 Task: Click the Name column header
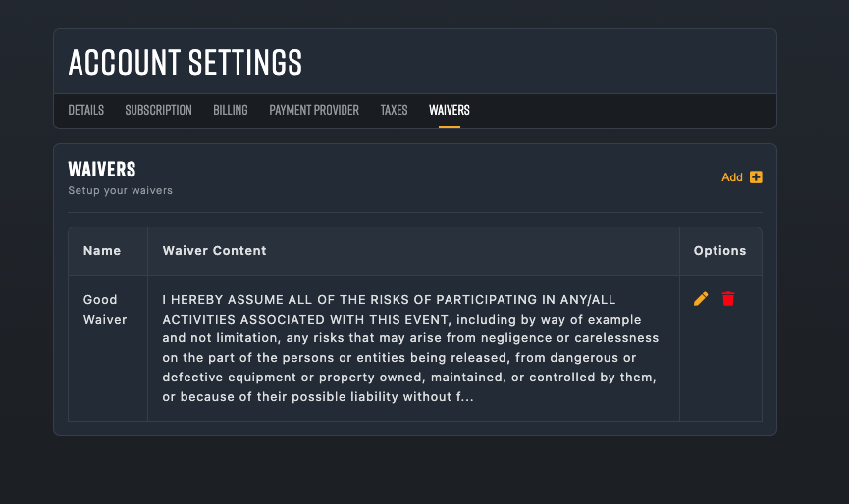(102, 251)
